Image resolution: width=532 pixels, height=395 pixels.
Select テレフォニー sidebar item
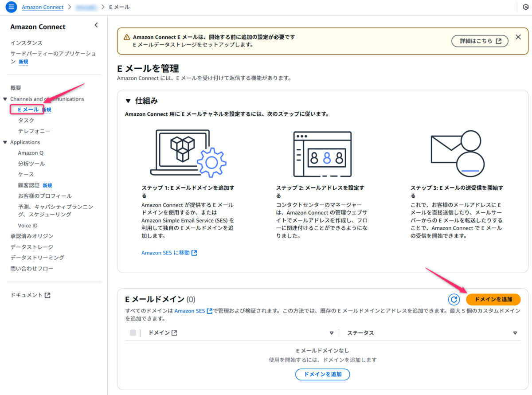coord(34,131)
